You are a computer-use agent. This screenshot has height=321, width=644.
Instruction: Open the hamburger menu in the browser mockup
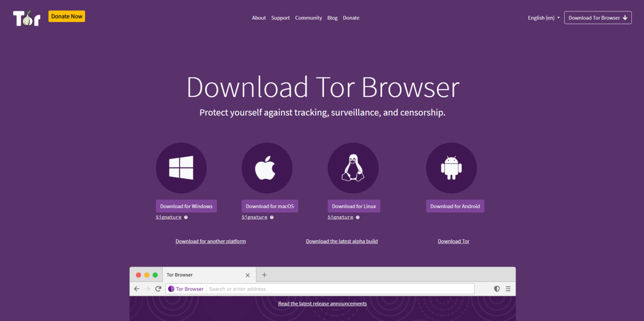click(x=508, y=289)
